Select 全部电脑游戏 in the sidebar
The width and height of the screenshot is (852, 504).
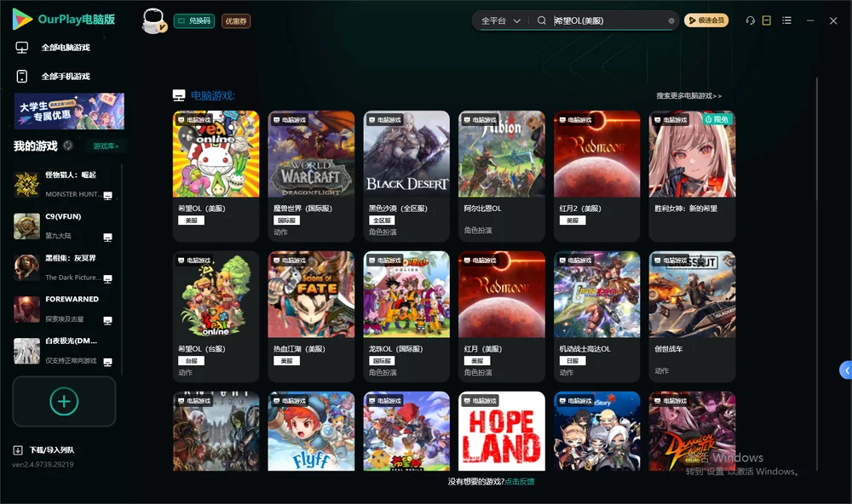pyautogui.click(x=53, y=48)
